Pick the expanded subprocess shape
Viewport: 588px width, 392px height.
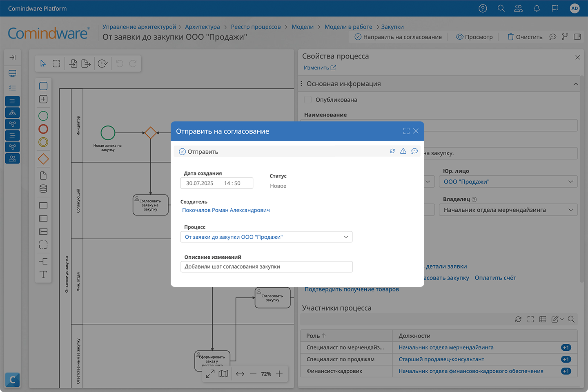click(x=43, y=99)
